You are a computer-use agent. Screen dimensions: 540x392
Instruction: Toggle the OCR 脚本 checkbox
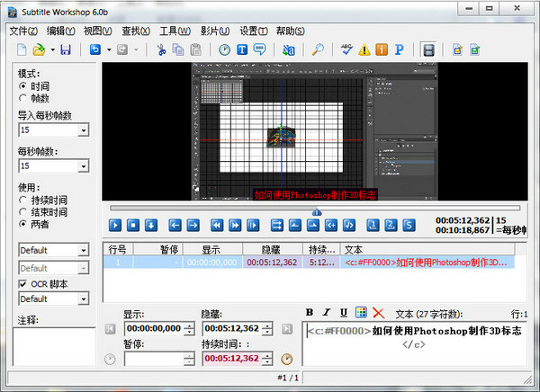pyautogui.click(x=22, y=283)
